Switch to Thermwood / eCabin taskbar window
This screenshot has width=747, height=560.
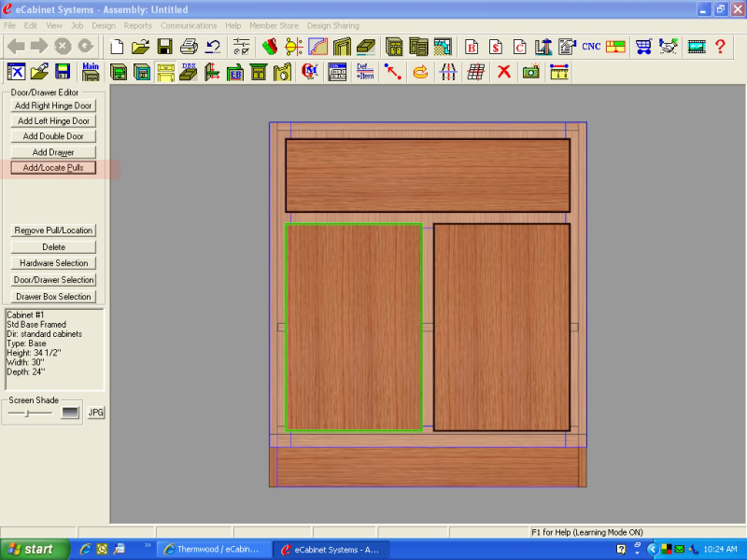pos(215,550)
